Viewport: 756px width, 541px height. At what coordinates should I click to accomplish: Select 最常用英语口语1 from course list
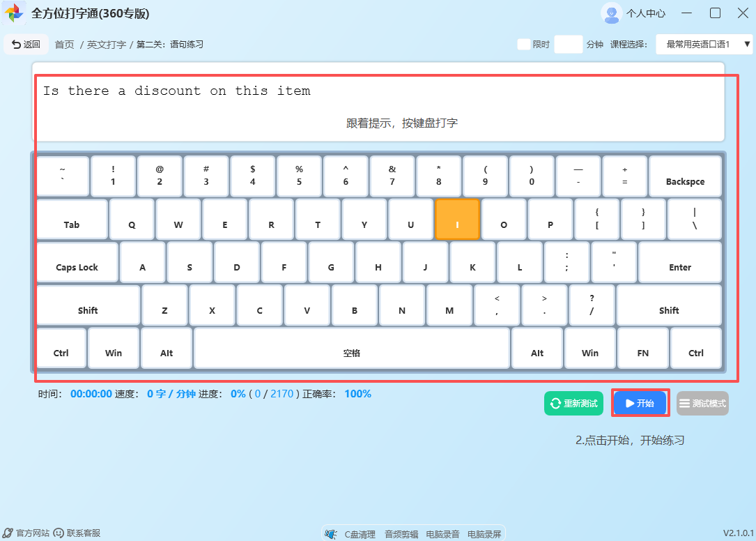coord(697,43)
